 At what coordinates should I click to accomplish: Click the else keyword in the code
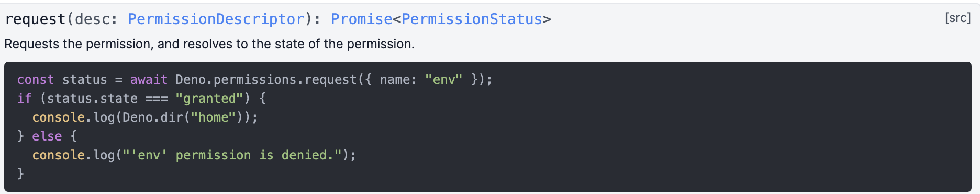tap(47, 136)
